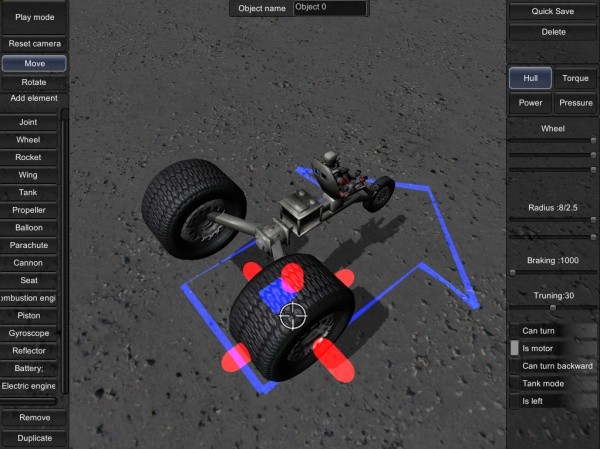Adjust the Braking slider handle
The height and width of the screenshot is (449, 600).
(513, 272)
